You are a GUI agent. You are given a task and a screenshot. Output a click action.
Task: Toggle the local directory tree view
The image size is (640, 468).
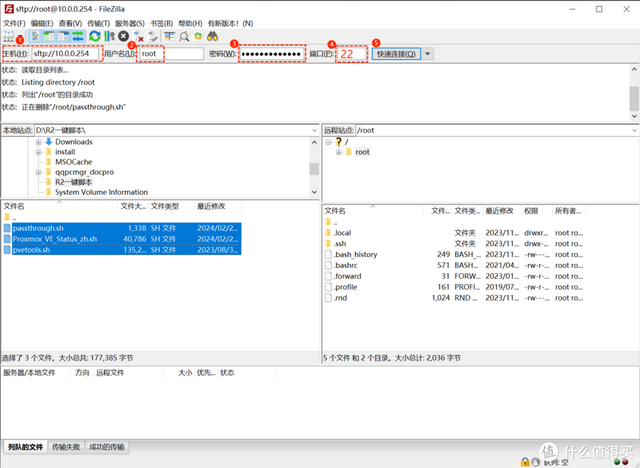click(x=49, y=36)
